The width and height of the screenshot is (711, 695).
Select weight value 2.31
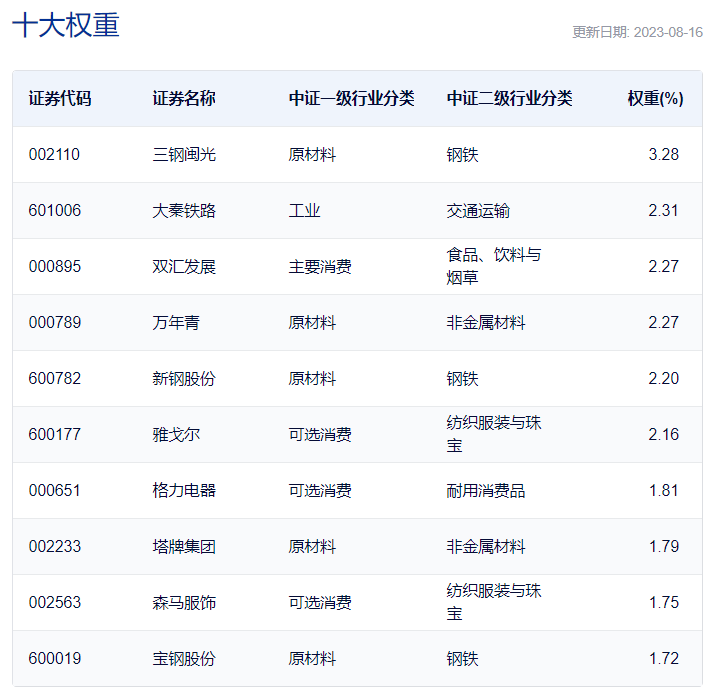(x=664, y=210)
